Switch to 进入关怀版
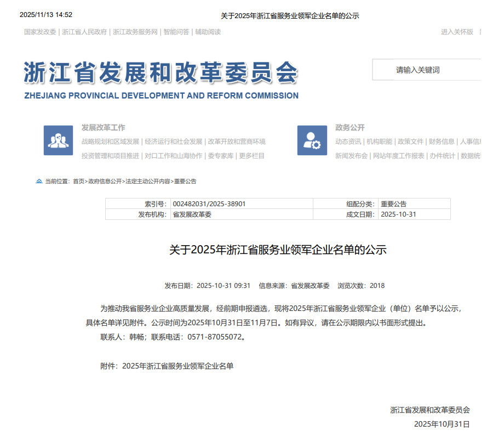 coord(457,32)
